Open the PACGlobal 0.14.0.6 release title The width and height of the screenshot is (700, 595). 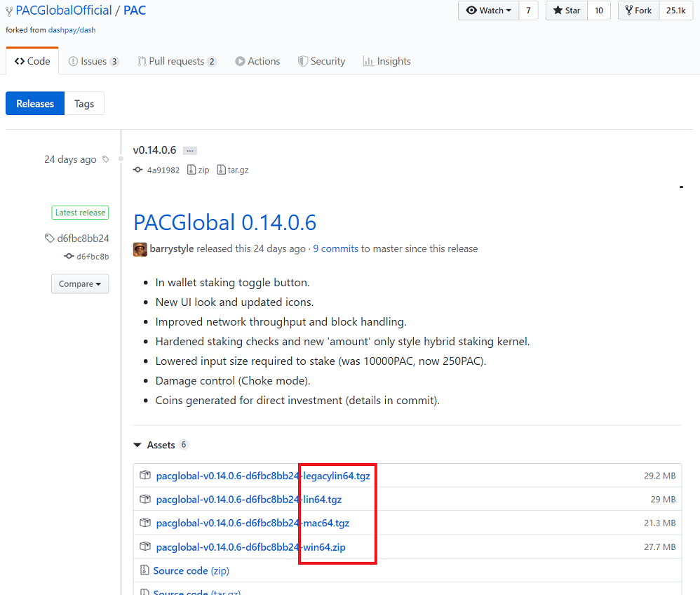tap(224, 222)
